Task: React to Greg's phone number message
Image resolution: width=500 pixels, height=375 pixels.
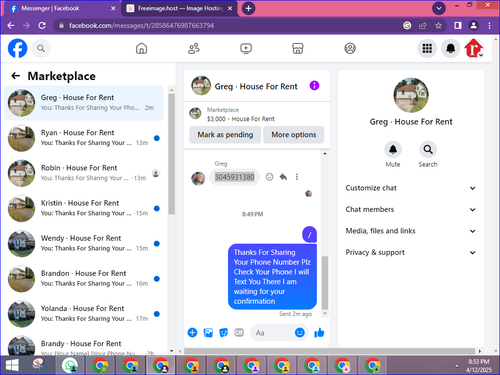Action: click(269, 177)
